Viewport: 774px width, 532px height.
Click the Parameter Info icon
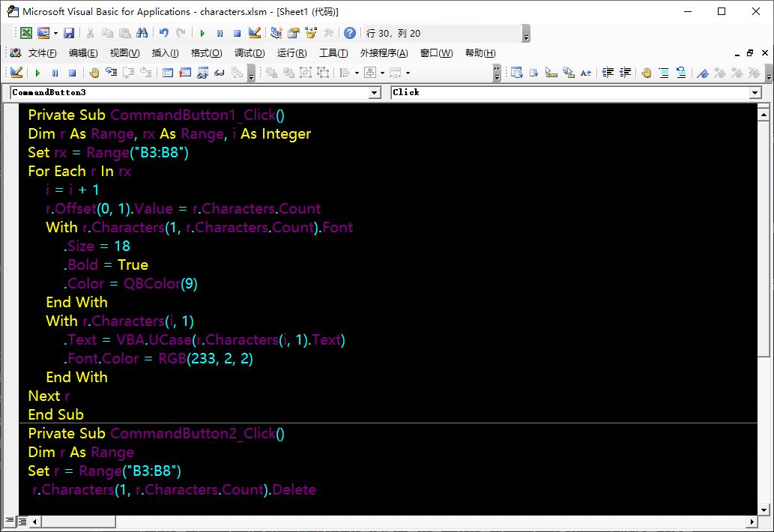[569, 73]
